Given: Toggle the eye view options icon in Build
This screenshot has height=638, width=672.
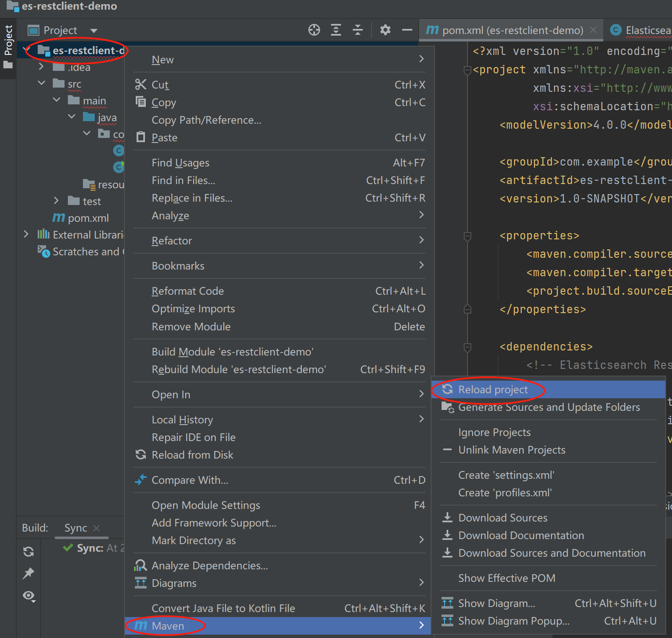Looking at the screenshot, I should click(29, 596).
